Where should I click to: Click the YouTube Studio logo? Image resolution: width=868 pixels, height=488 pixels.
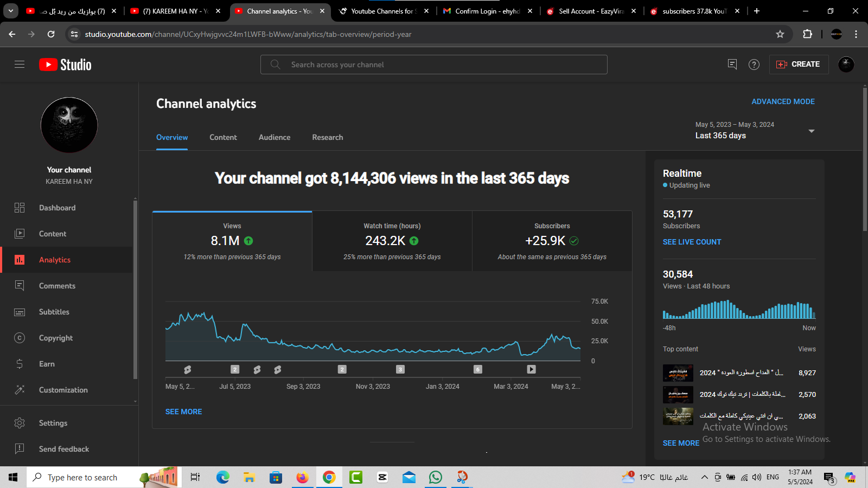[x=65, y=65]
